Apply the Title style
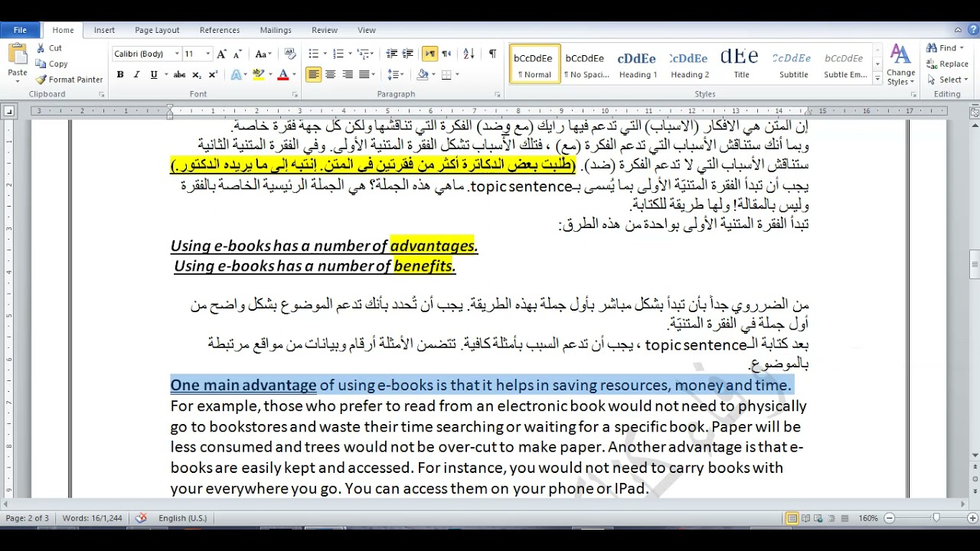Screen dimensions: 980x551 pyautogui.click(x=741, y=64)
